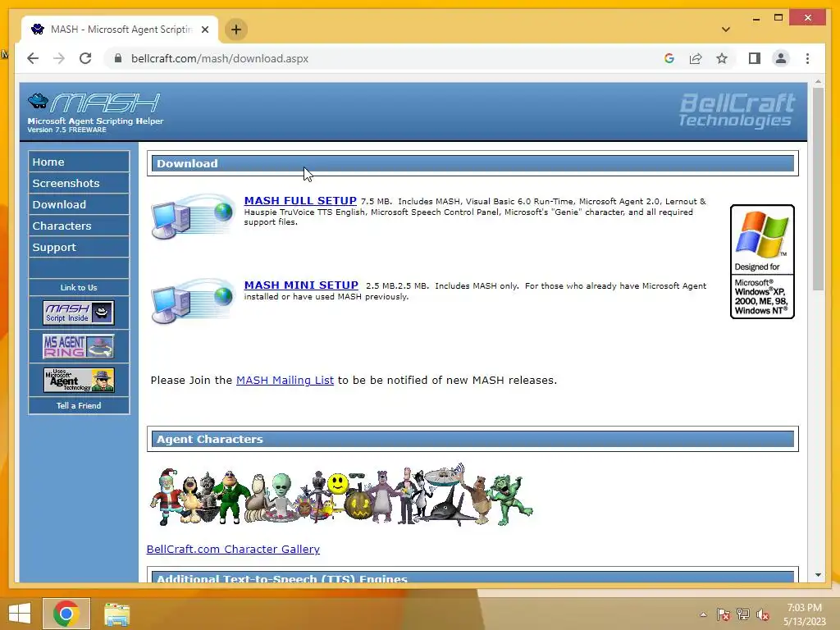The height and width of the screenshot is (630, 840).
Task: Click the computer icon beside MASH FULL SETUP
Action: click(193, 217)
